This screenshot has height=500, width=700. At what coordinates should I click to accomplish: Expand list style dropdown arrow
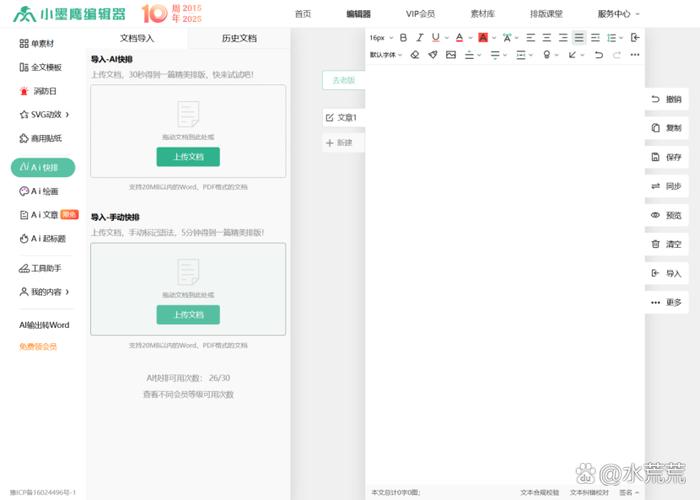click(621, 38)
